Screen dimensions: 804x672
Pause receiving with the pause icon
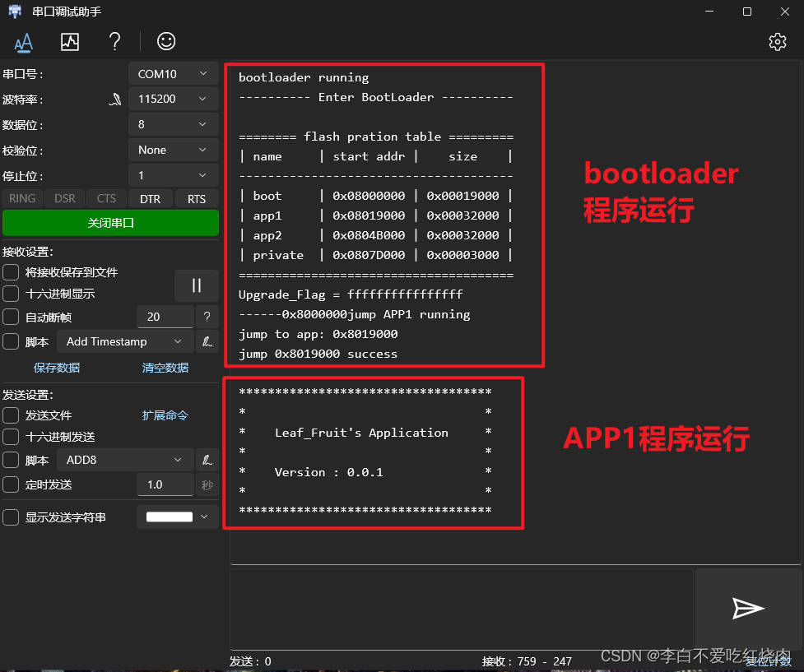[196, 285]
